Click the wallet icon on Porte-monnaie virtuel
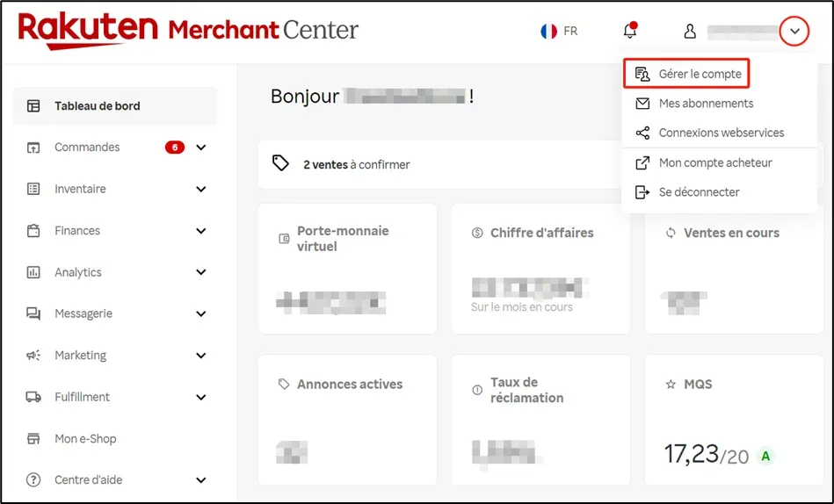 [x=285, y=239]
